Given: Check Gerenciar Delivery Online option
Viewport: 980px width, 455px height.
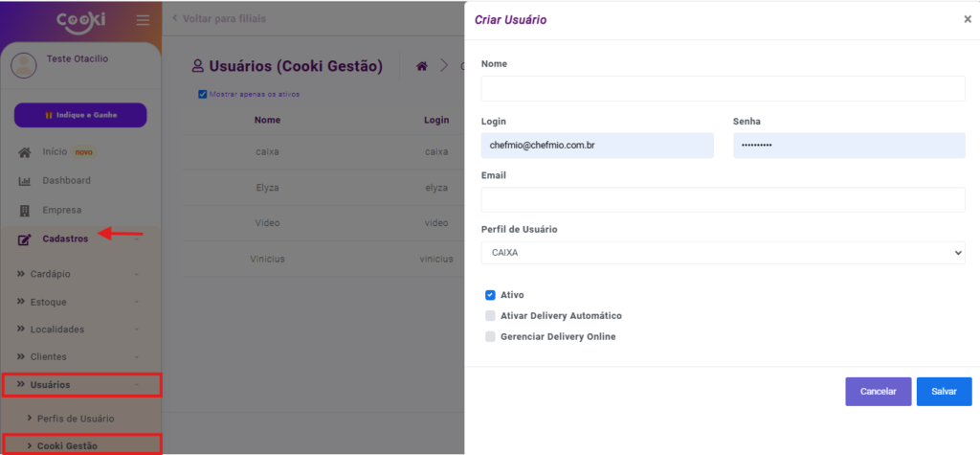Looking at the screenshot, I should pyautogui.click(x=490, y=337).
